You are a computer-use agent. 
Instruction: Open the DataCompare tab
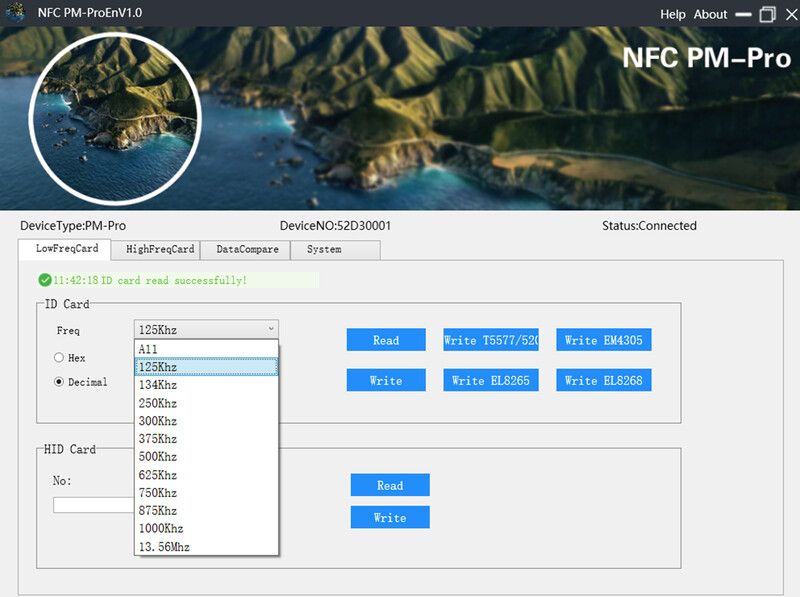click(x=247, y=249)
